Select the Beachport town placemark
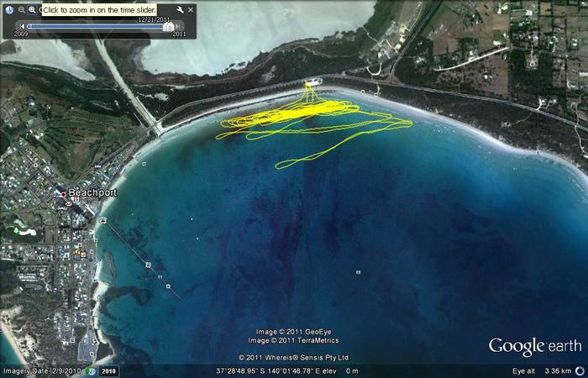This screenshot has height=378, width=588. pos(63,194)
